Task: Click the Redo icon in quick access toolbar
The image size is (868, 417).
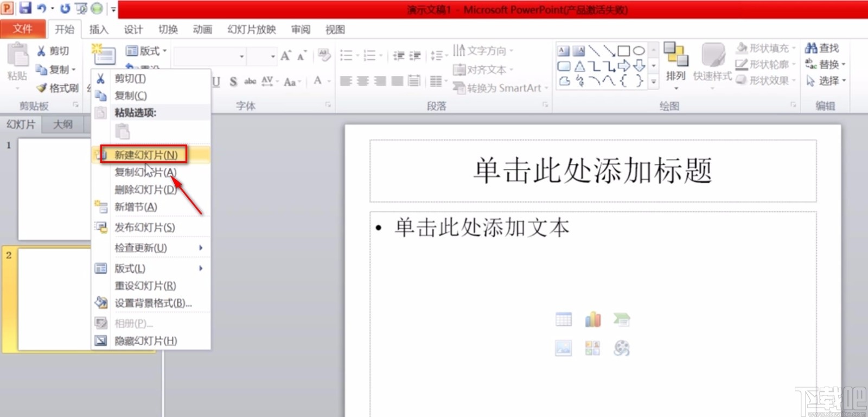Action: click(x=65, y=8)
